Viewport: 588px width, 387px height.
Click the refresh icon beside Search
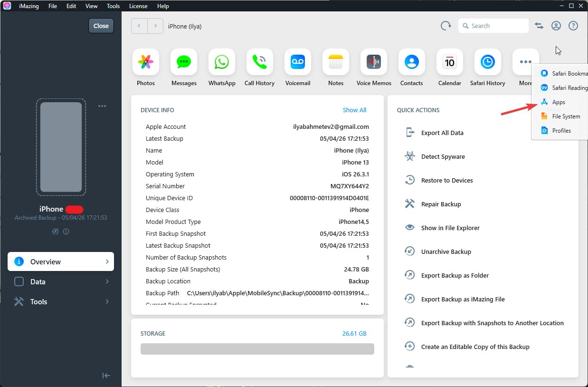coord(446,26)
